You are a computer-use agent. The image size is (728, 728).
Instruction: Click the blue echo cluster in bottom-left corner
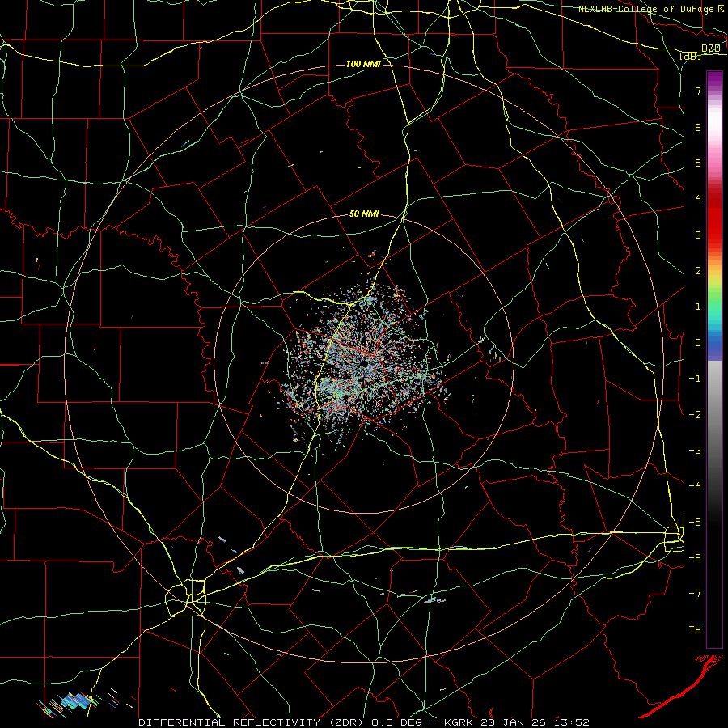(74, 702)
